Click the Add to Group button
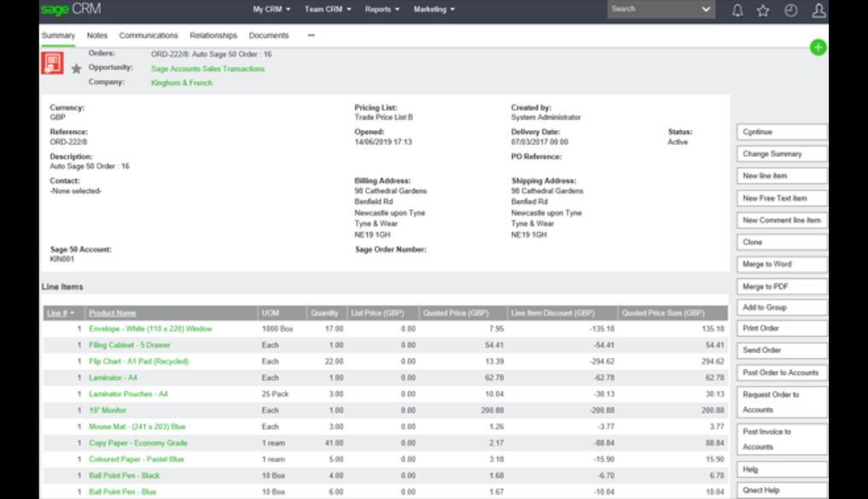 [x=782, y=307]
